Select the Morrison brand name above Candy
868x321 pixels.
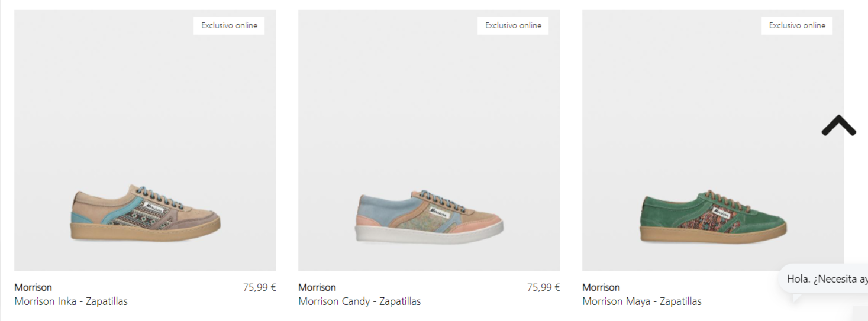coord(317,287)
